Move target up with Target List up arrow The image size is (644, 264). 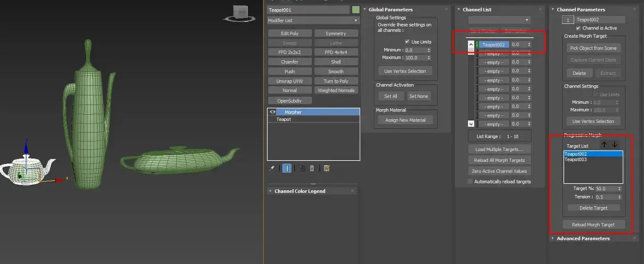click(604, 145)
